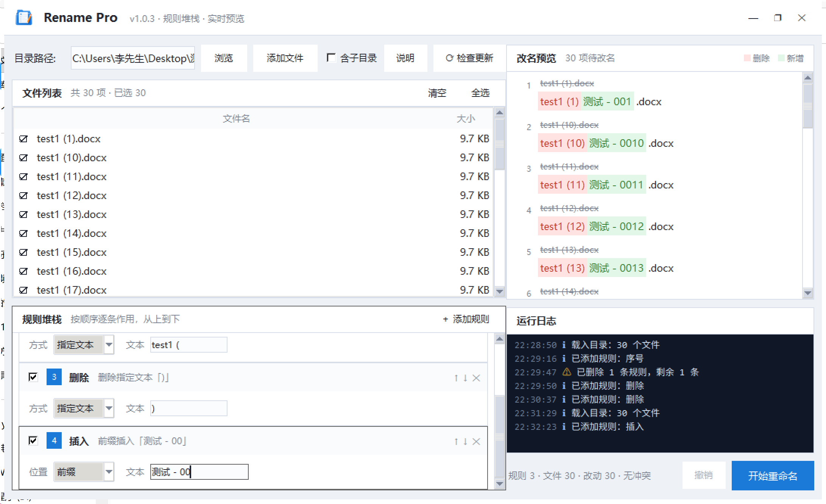Select test1 (16).docx row name

[72, 271]
